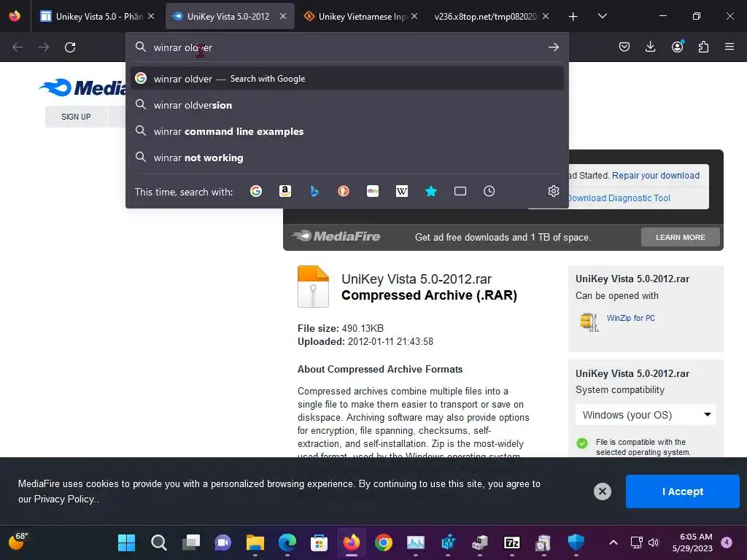This screenshot has height=560, width=747.
Task: Search bookmarks using the star icon
Action: [x=430, y=192]
